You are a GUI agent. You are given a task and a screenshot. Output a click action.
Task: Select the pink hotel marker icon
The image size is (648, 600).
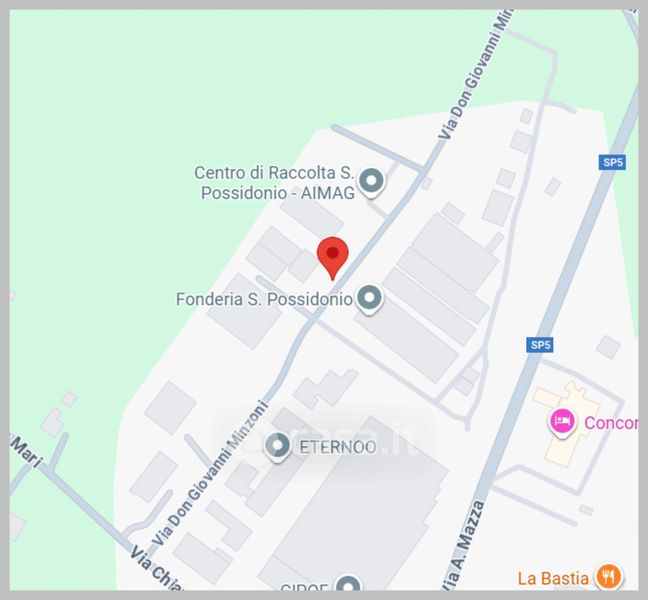(x=562, y=422)
